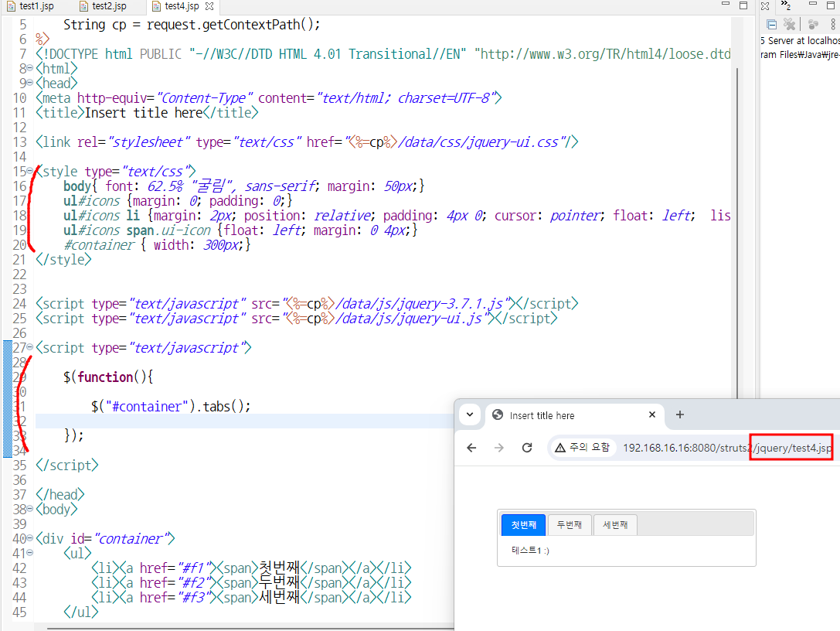This screenshot has height=631, width=840.
Task: Switch to the test2.jsp editor tab
Action: pyautogui.click(x=103, y=6)
